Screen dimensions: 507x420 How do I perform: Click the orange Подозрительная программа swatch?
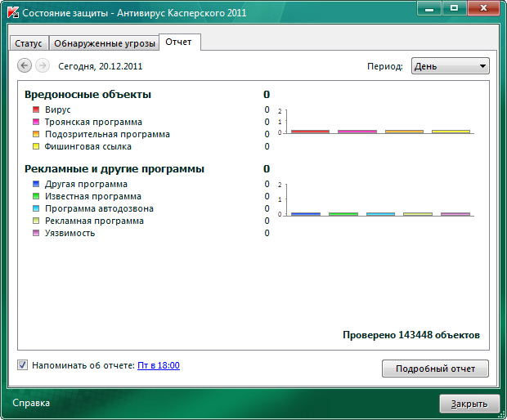click(36, 134)
